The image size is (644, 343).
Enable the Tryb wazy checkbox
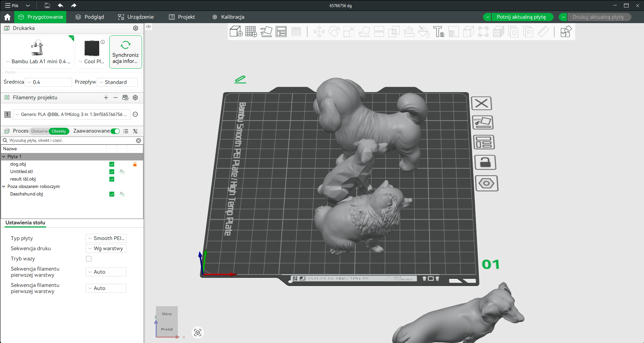pyautogui.click(x=89, y=259)
